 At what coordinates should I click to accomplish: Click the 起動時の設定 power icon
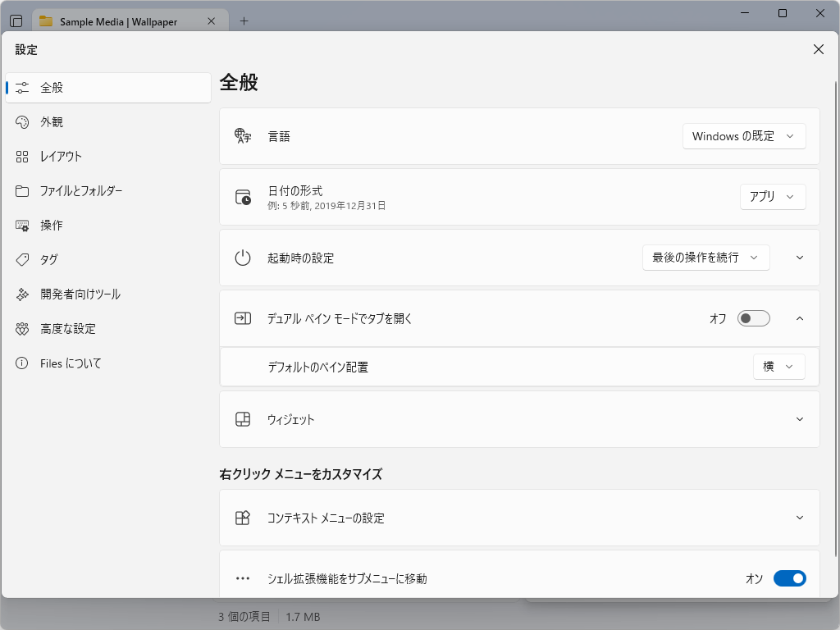click(x=243, y=257)
